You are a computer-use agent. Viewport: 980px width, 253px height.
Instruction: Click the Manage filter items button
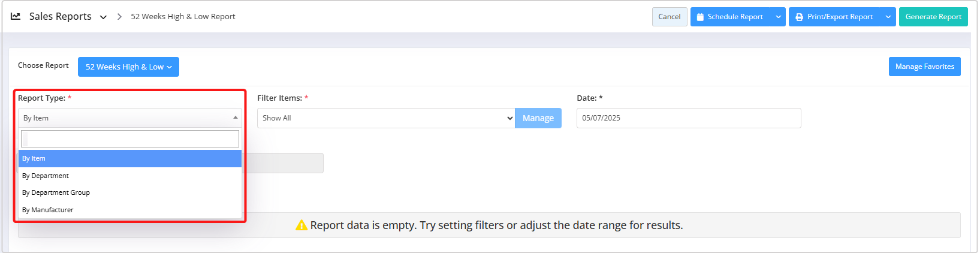(x=538, y=118)
